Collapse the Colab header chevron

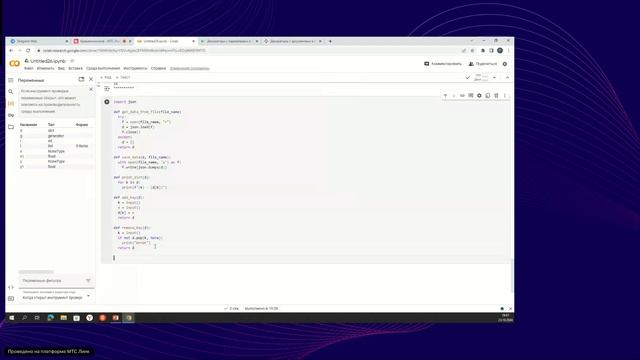click(507, 78)
